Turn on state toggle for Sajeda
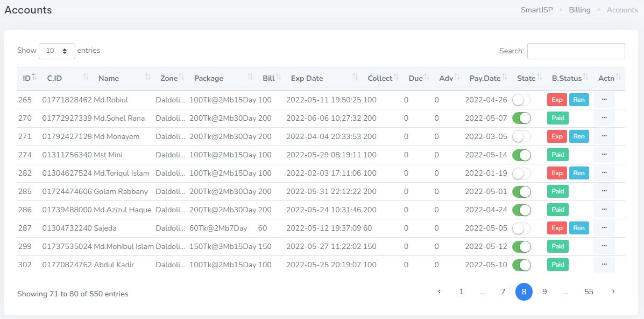 [x=521, y=228]
